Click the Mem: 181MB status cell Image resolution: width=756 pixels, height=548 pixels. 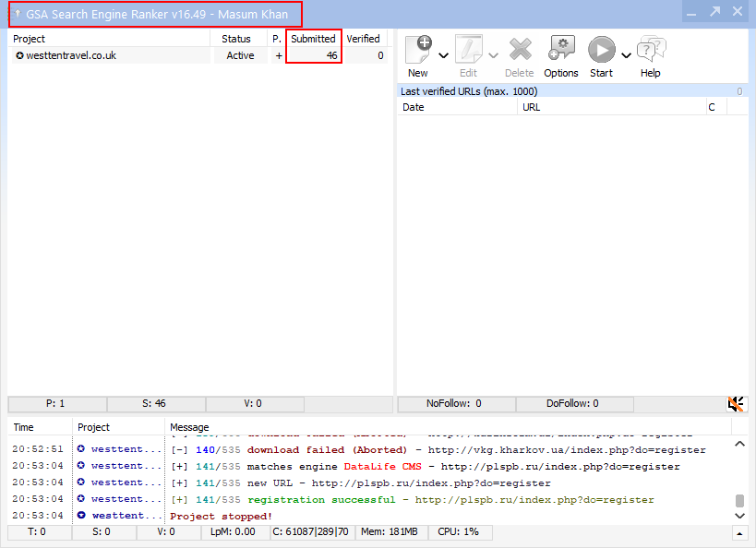click(391, 532)
